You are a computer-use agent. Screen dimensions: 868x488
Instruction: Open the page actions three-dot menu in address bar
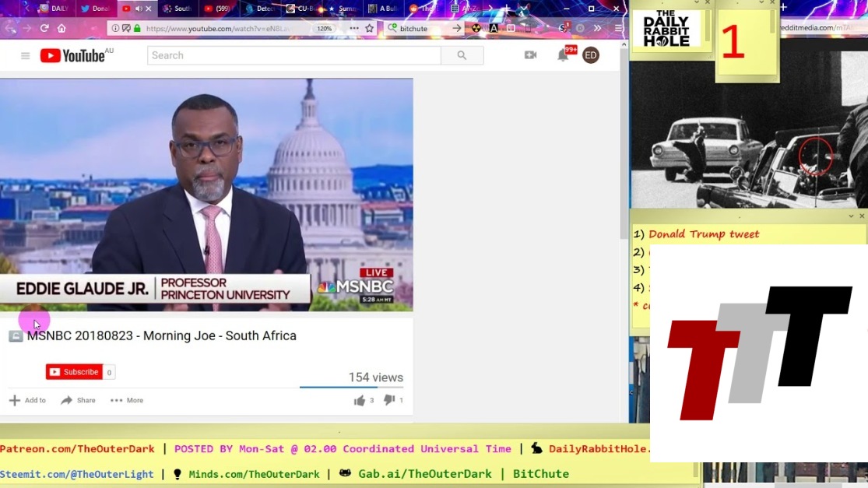[353, 28]
